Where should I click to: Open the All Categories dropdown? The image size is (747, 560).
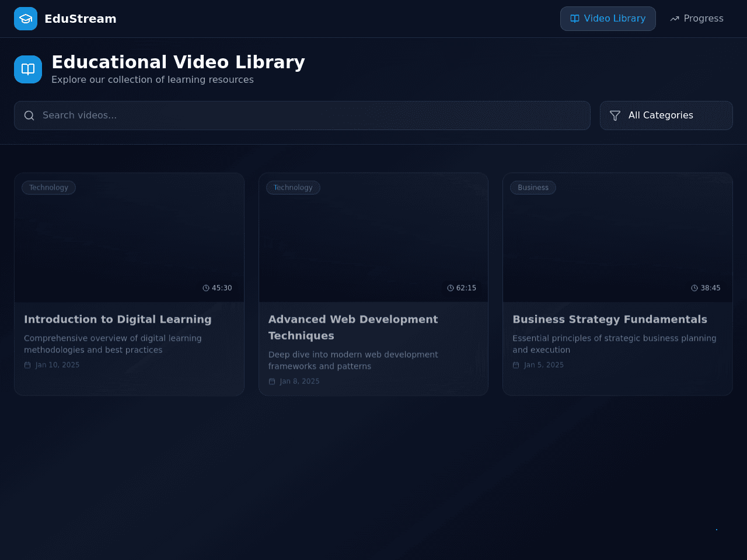click(666, 116)
